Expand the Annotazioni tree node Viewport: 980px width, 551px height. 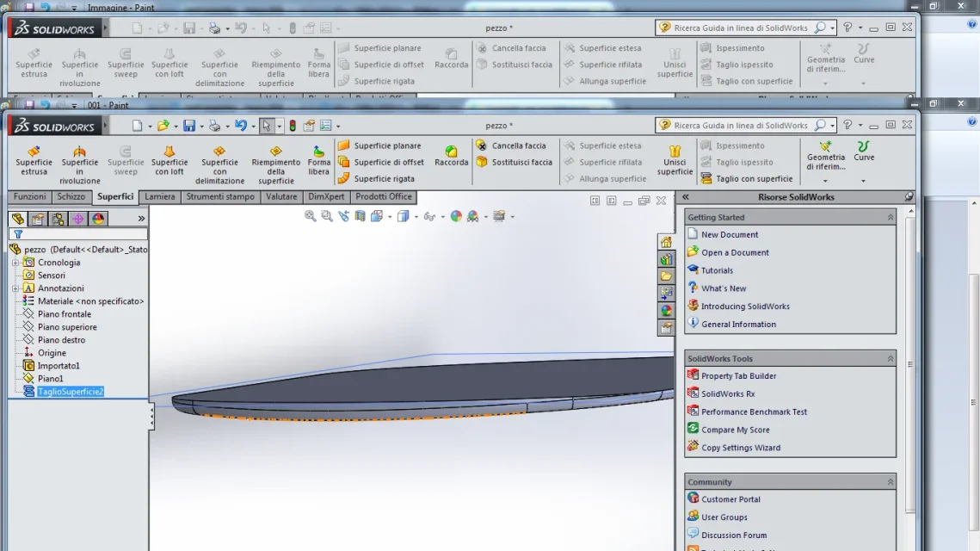[15, 288]
